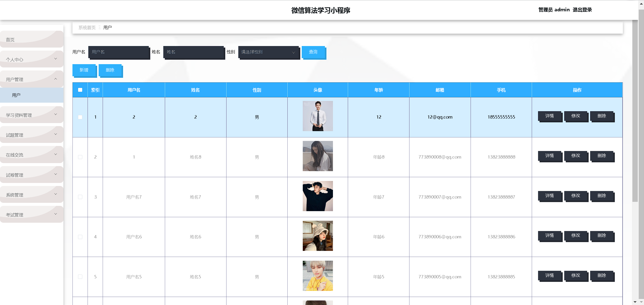Image resolution: width=644 pixels, height=305 pixels.
Task: Tick the select-all checkbox in table header
Action: tap(80, 90)
